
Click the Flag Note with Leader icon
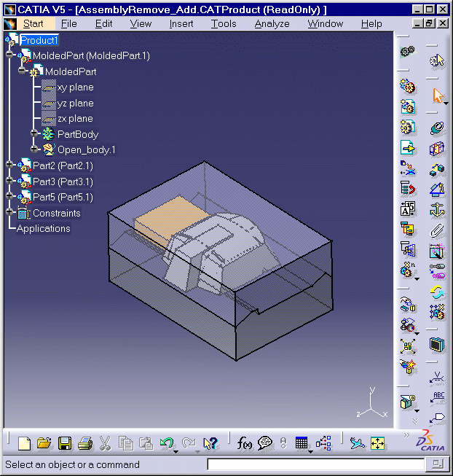437,418
